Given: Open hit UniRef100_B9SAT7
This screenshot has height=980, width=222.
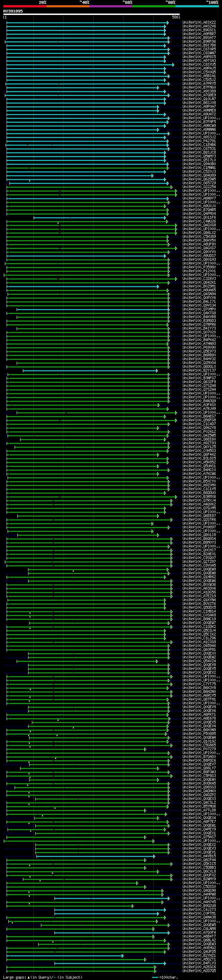Looking at the screenshot, I should coord(199,38).
